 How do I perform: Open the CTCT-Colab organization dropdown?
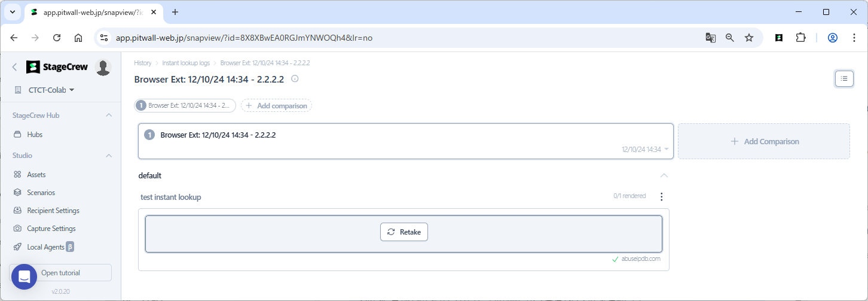pyautogui.click(x=51, y=90)
